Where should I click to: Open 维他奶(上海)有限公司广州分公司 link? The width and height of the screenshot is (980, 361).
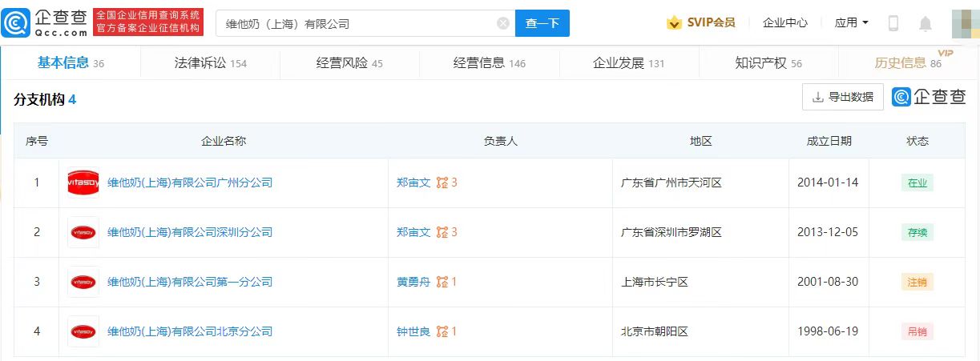click(x=190, y=183)
